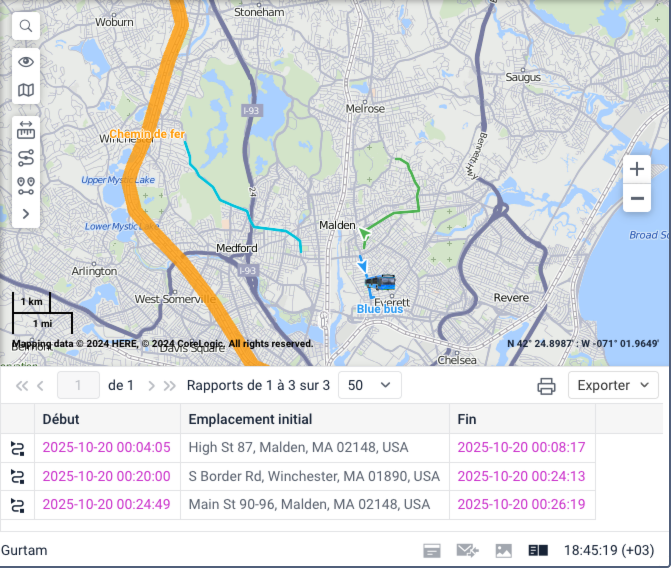671x568 pixels.
Task: Click the Blue bus unit on map
Action: pos(380,284)
